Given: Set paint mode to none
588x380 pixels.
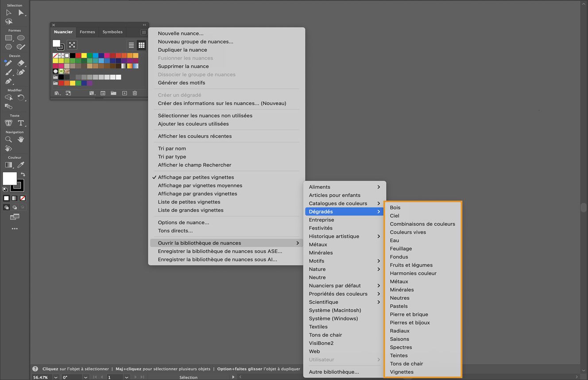Looking at the screenshot, I should 23,198.
